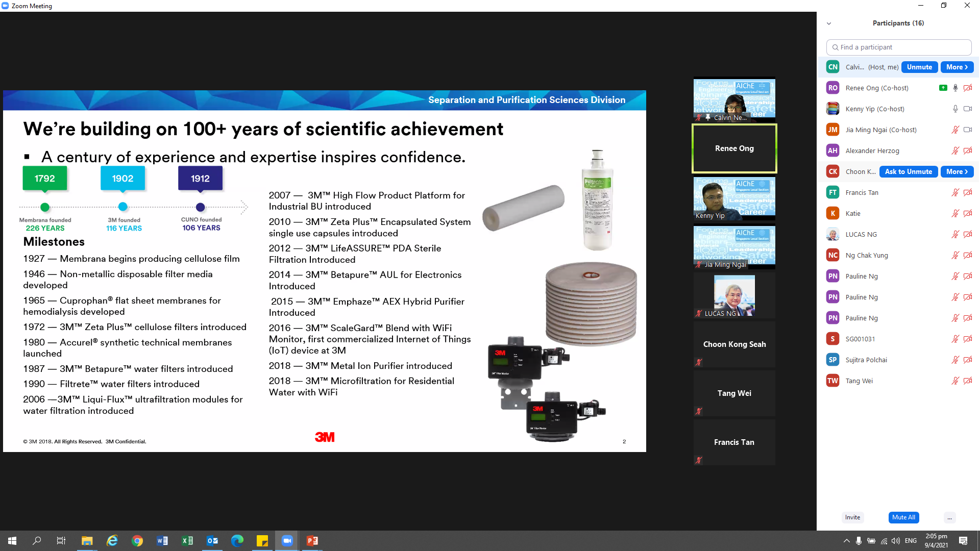Click Sujitra Polchai's video off icon
The width and height of the screenshot is (980, 551).
967,360
